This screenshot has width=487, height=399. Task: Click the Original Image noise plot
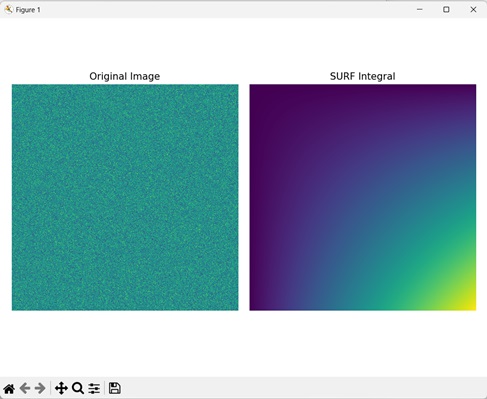coord(125,197)
